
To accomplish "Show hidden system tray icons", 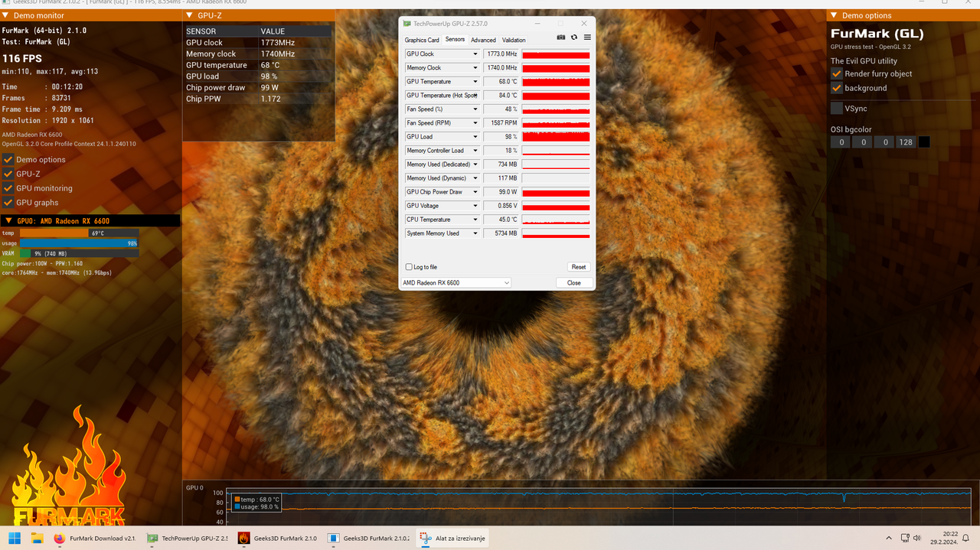I will pyautogui.click(x=888, y=538).
